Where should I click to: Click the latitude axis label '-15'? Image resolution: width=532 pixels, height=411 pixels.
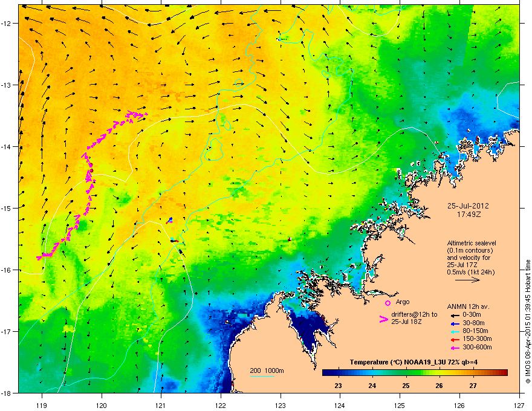(7, 208)
